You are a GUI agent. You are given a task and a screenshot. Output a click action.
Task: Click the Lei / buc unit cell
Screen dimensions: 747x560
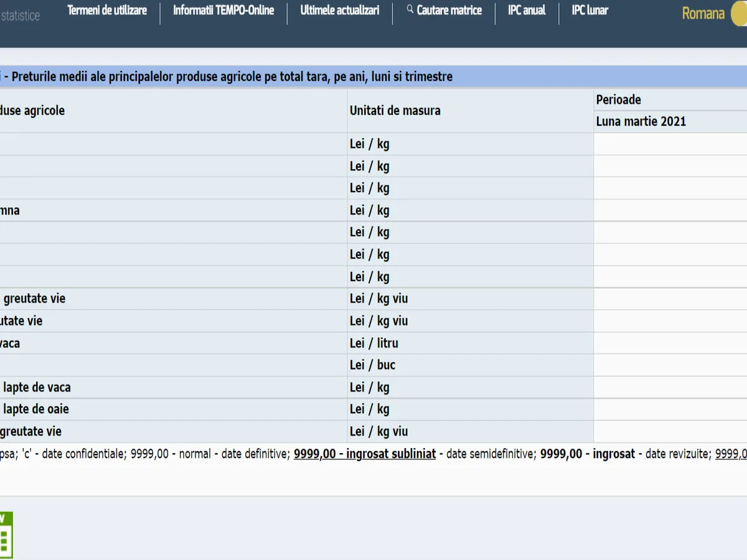[x=372, y=365]
